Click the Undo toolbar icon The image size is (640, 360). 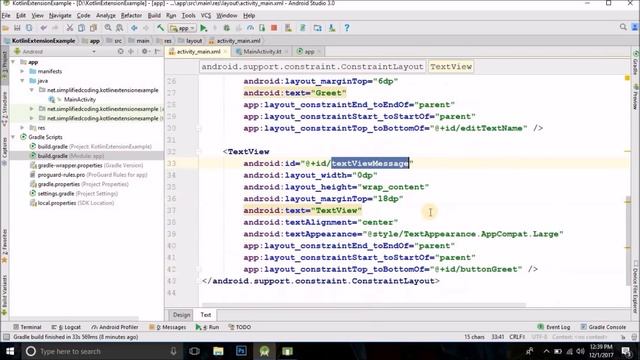(x=43, y=28)
